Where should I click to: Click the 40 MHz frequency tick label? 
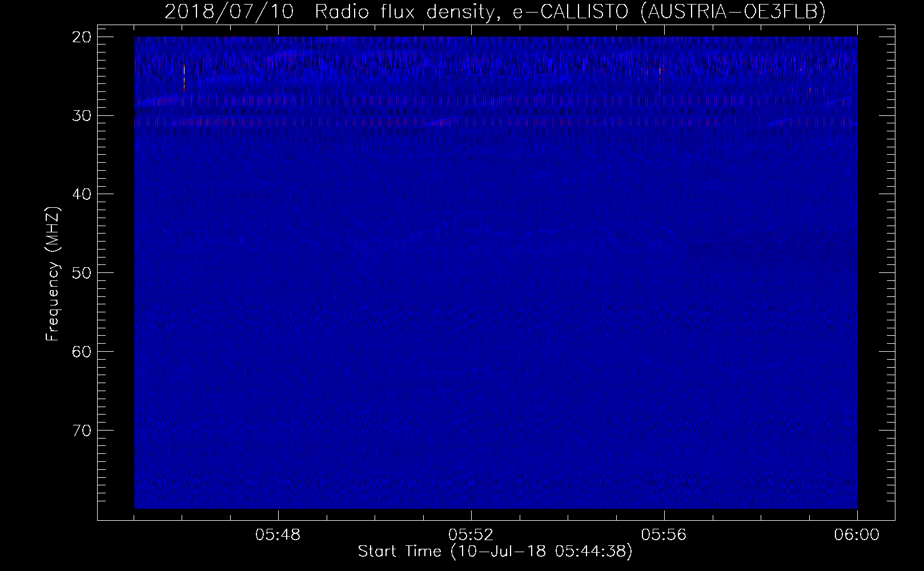[x=83, y=194]
